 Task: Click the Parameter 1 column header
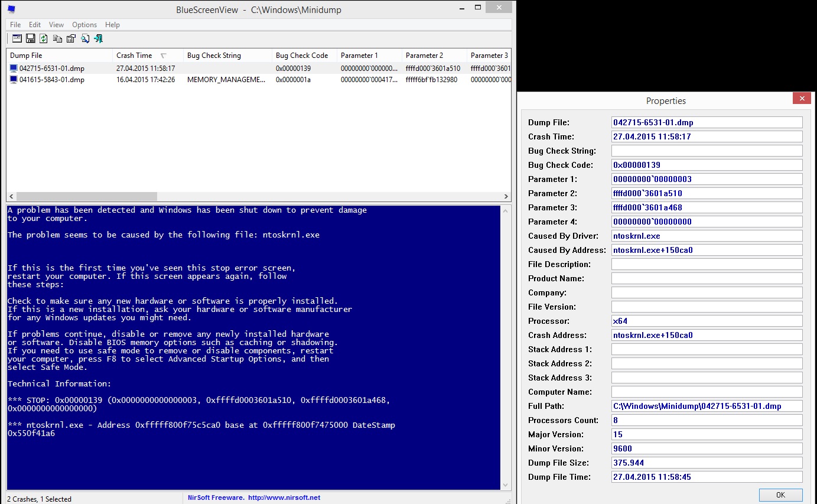369,56
